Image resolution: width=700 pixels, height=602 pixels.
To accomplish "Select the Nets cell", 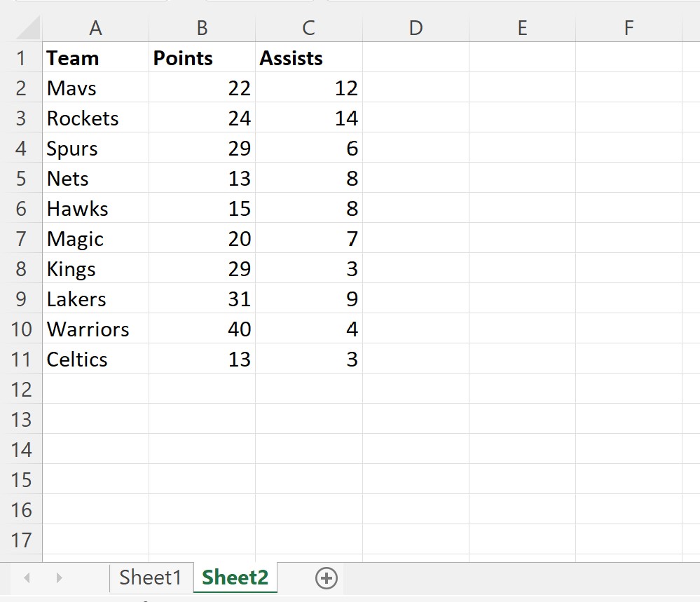I will [x=95, y=178].
